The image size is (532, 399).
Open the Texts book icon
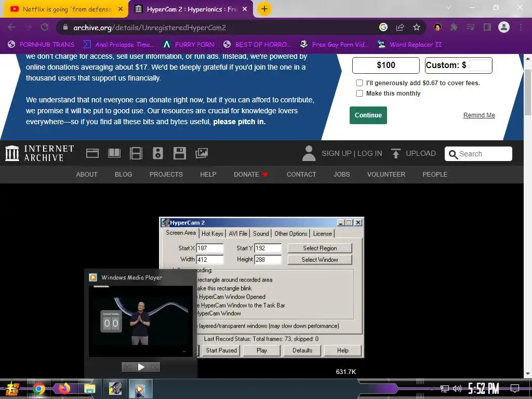(x=114, y=153)
